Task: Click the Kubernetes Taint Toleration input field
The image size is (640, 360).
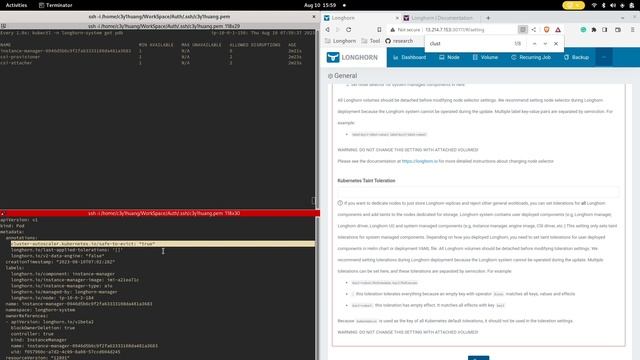Action: (478, 192)
